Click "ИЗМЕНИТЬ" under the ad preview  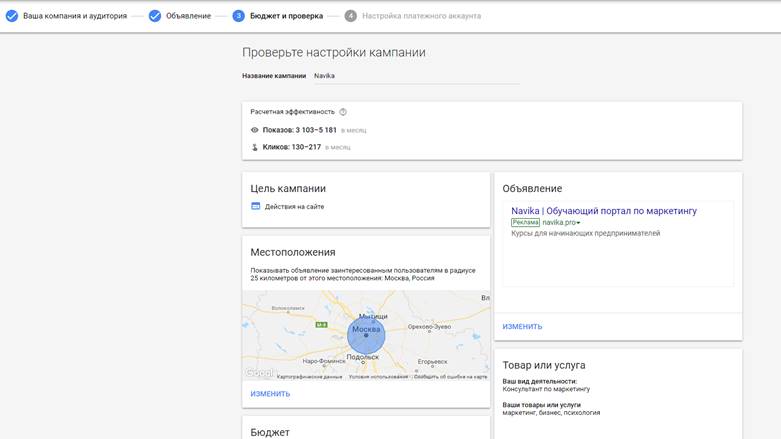coord(522,327)
